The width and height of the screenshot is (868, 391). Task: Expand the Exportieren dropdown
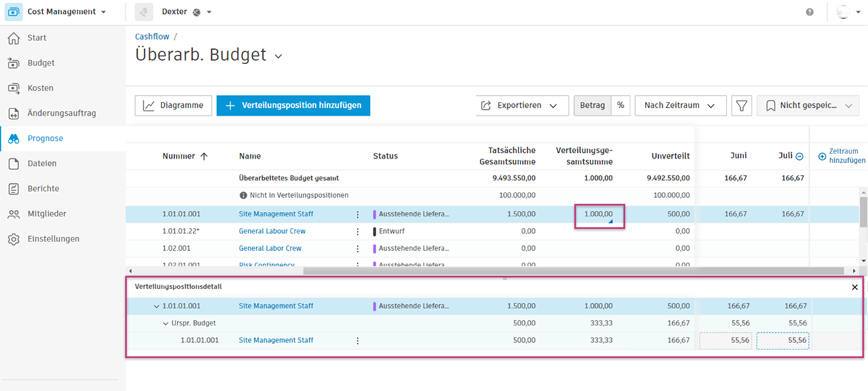(522, 106)
